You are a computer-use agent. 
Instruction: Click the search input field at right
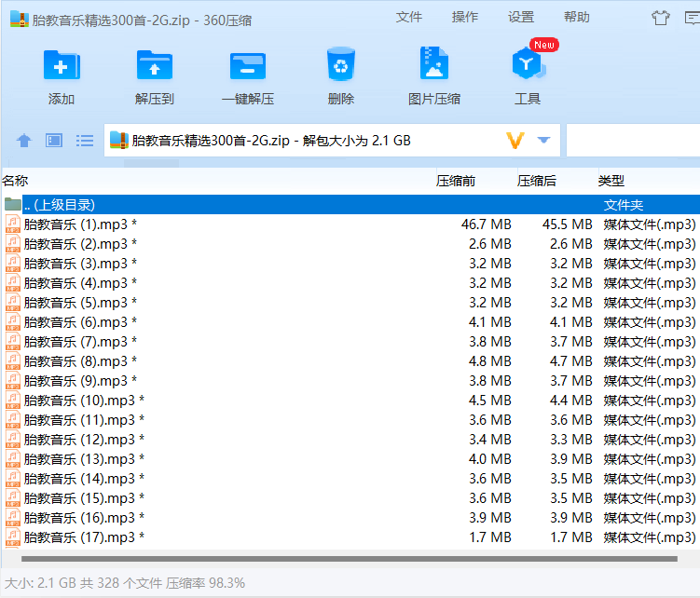(634, 141)
